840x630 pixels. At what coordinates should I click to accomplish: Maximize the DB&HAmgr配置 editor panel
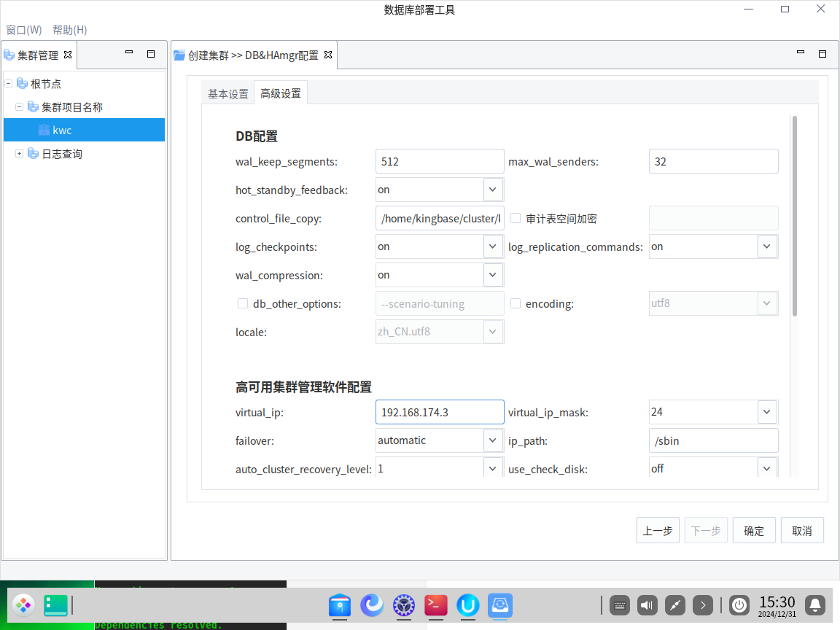pyautogui.click(x=822, y=54)
